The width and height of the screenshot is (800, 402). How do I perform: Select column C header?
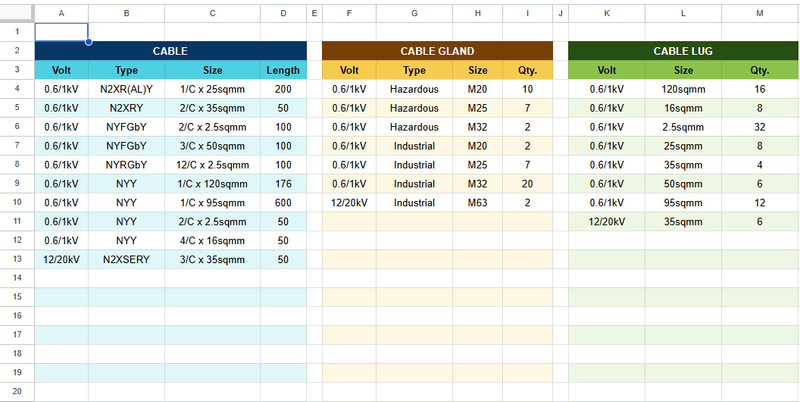[x=212, y=14]
